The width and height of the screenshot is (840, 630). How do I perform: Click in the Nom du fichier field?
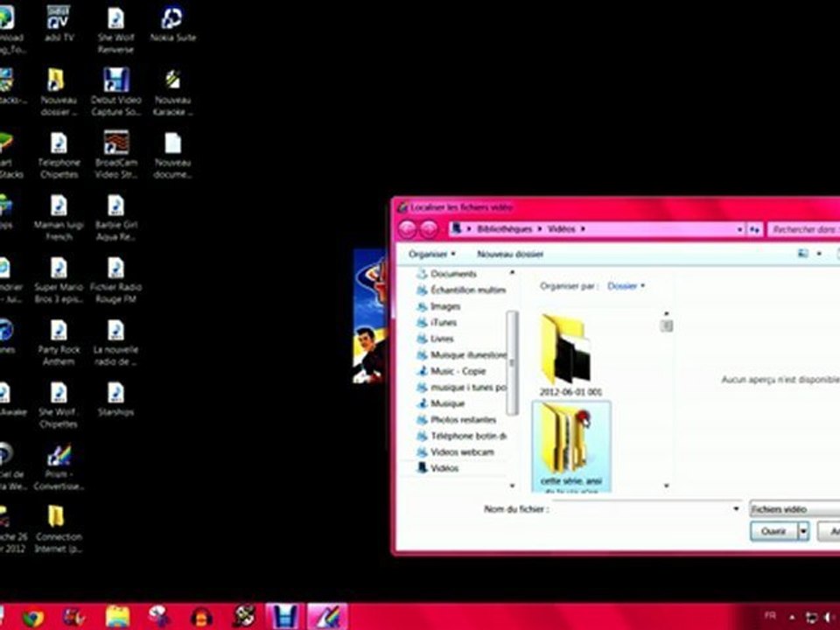click(640, 509)
